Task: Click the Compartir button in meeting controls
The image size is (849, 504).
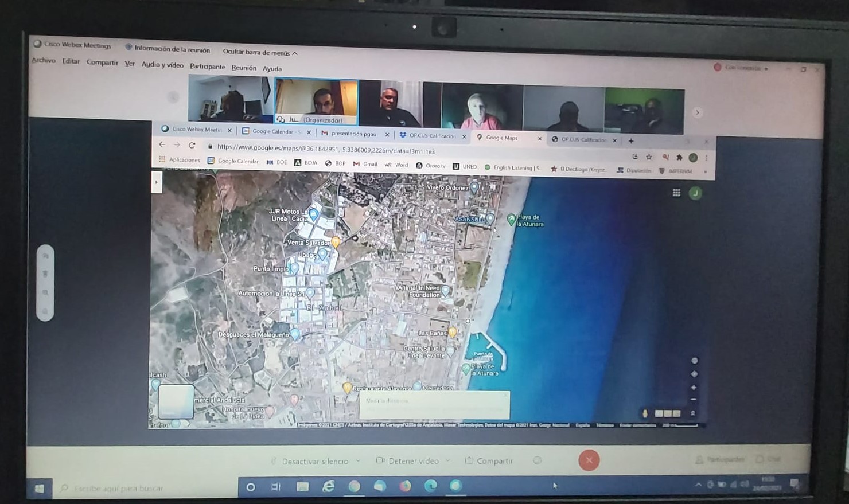Action: pos(489,460)
